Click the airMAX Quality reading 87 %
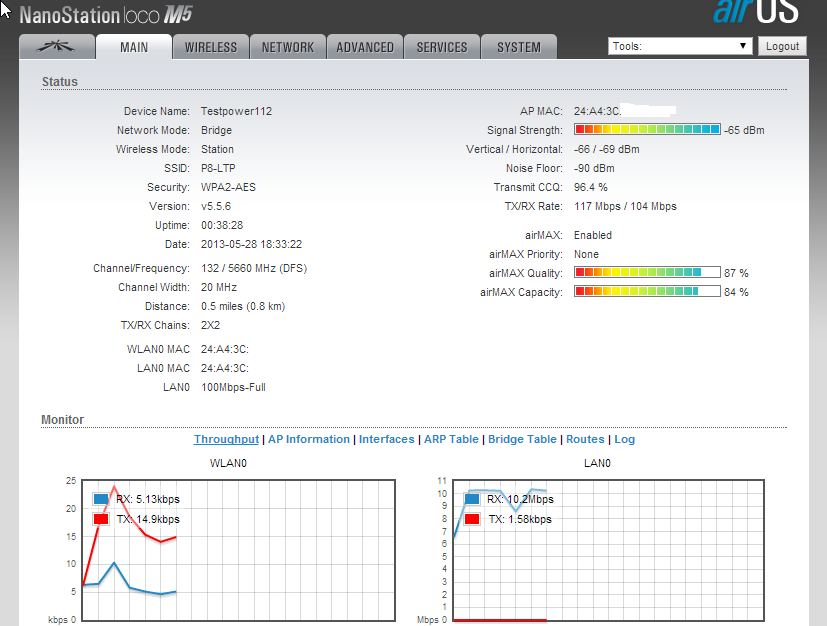827x626 pixels. [736, 273]
